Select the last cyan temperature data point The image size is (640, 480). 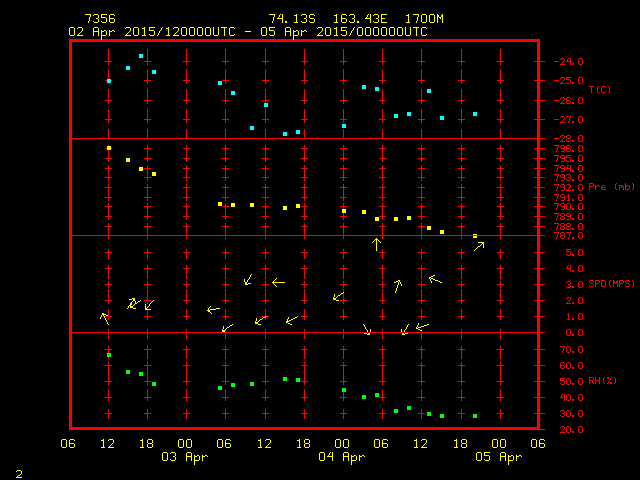pos(475,114)
